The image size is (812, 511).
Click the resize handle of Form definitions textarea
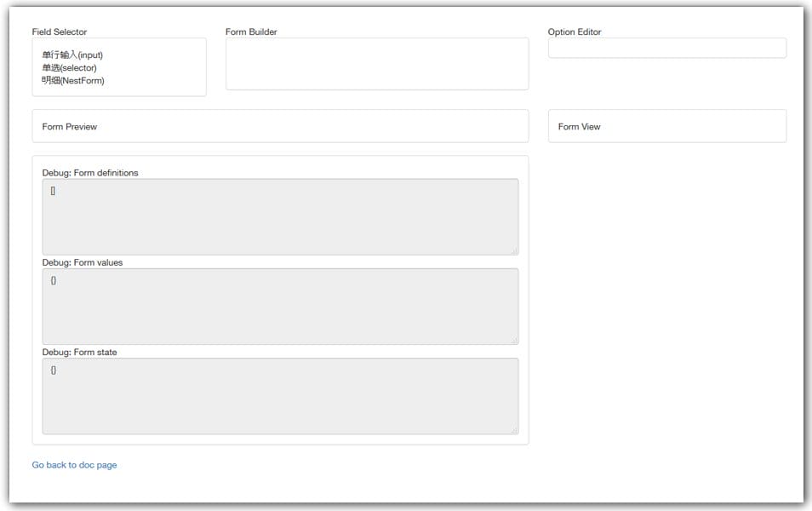pos(516,250)
